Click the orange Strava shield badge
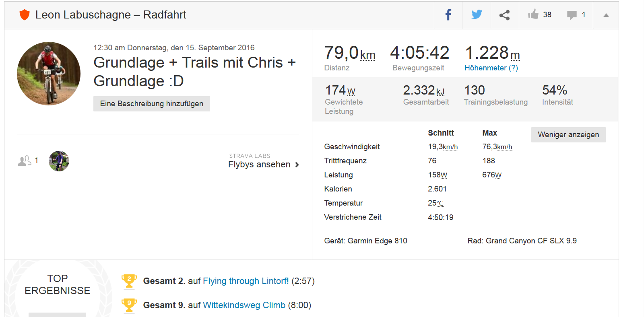The image size is (644, 317). coord(25,15)
